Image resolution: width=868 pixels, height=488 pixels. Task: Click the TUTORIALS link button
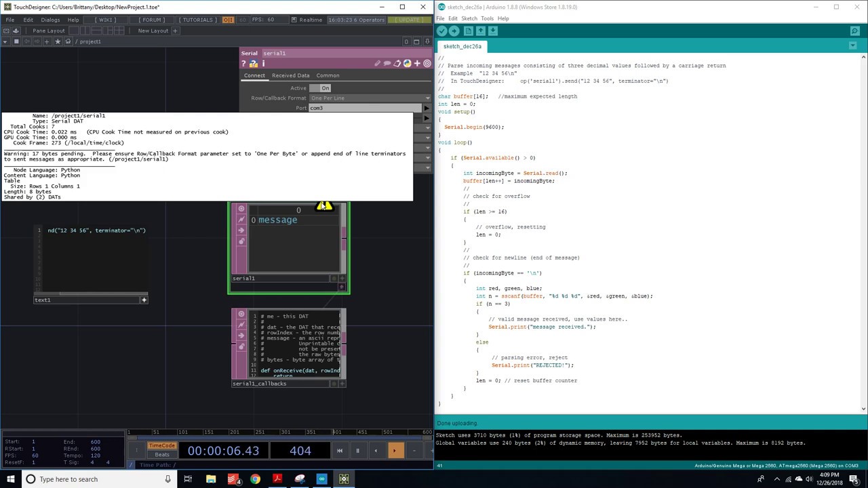(x=197, y=20)
